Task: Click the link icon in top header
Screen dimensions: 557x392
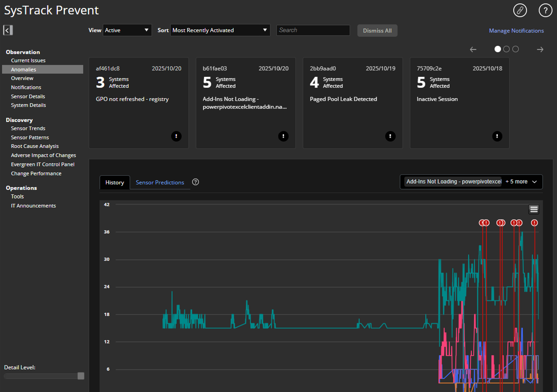Action: point(520,10)
